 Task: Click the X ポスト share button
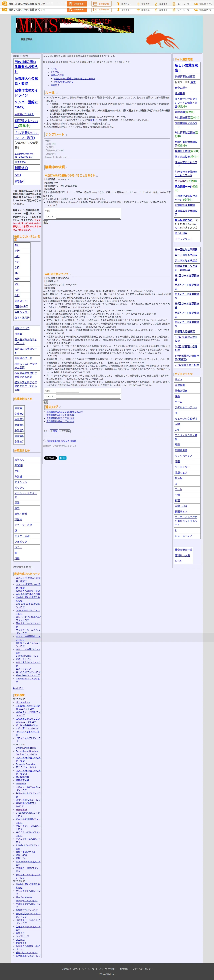(x=50, y=458)
